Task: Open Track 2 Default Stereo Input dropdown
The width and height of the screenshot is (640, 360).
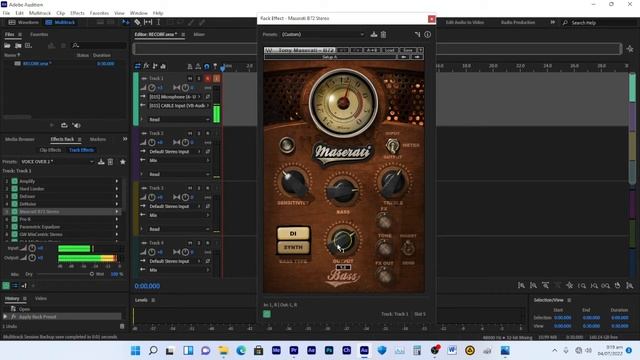Action: (x=176, y=151)
